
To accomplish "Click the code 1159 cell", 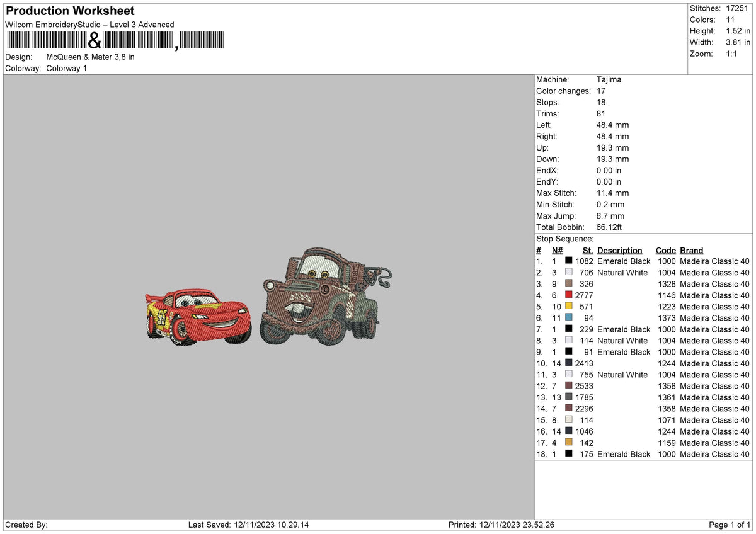I will click(666, 443).
